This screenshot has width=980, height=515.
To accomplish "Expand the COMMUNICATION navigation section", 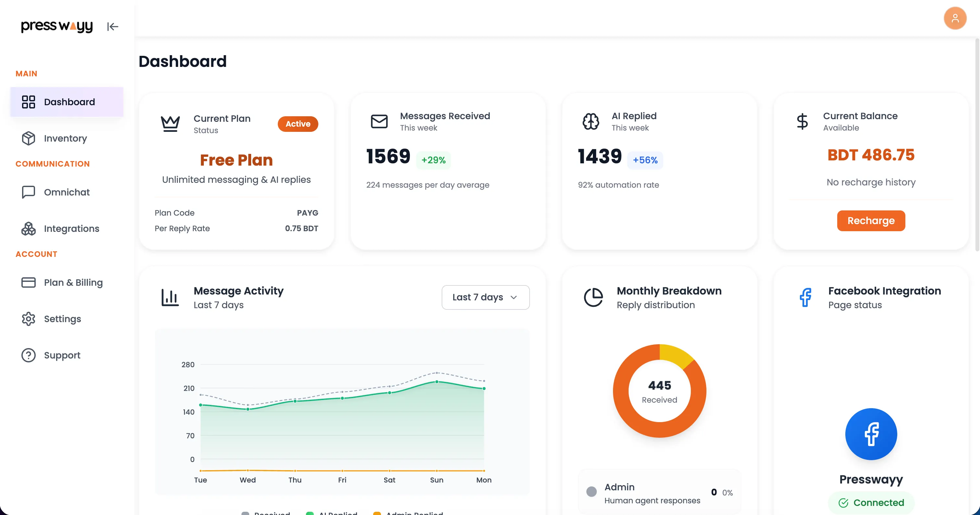I will coord(53,164).
